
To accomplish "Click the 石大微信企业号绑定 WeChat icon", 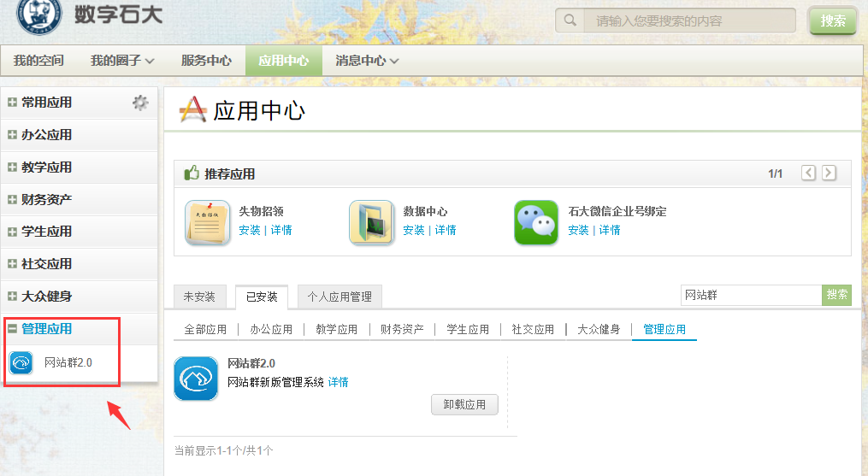I will 536,223.
